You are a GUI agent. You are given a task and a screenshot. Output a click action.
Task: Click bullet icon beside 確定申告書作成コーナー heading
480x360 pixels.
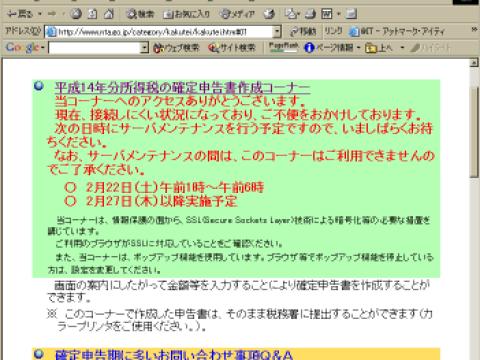click(39, 86)
